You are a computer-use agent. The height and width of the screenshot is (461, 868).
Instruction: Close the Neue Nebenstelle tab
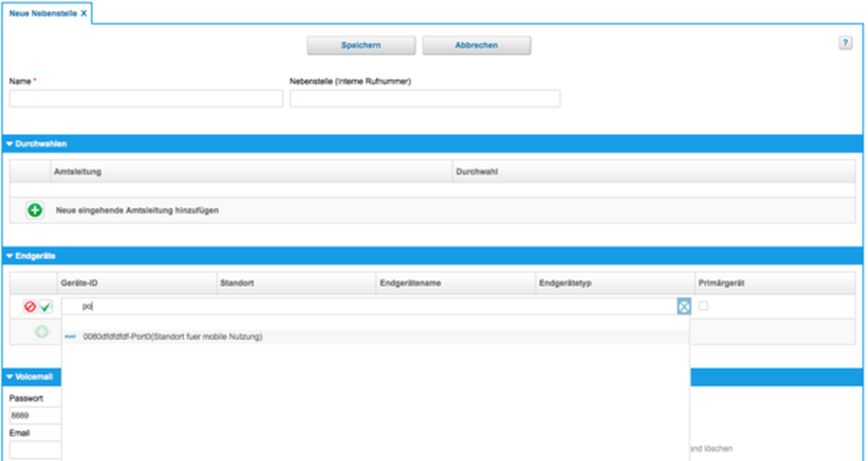click(84, 13)
